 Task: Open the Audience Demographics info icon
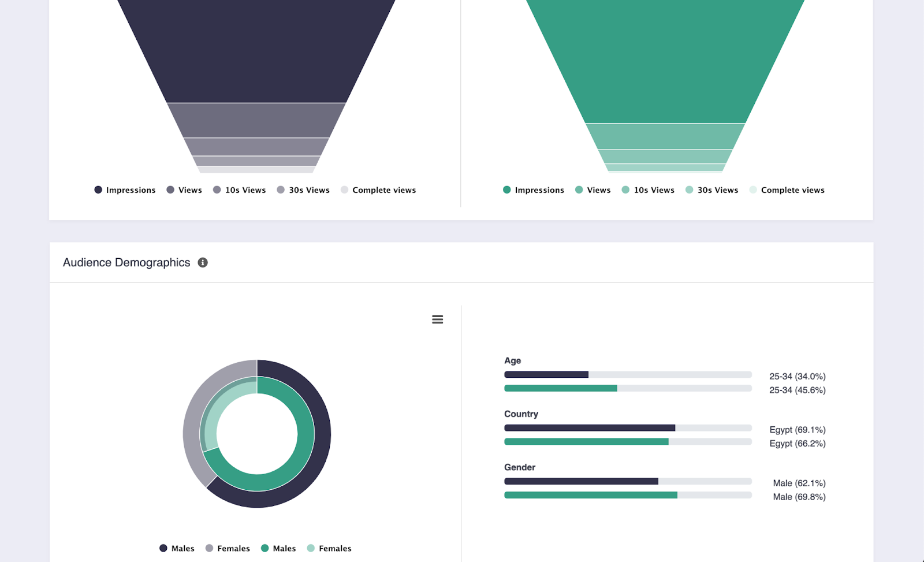click(203, 262)
